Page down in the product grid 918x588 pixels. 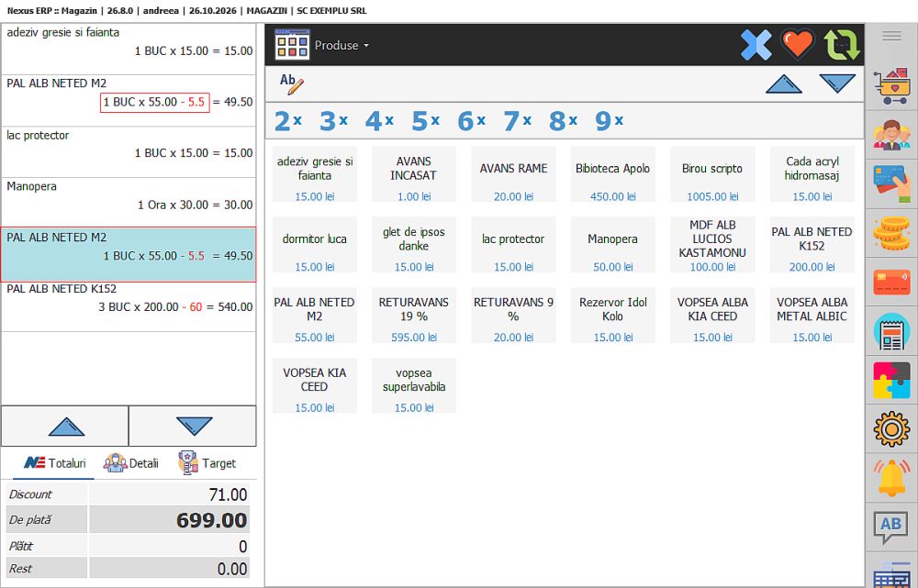[x=837, y=83]
